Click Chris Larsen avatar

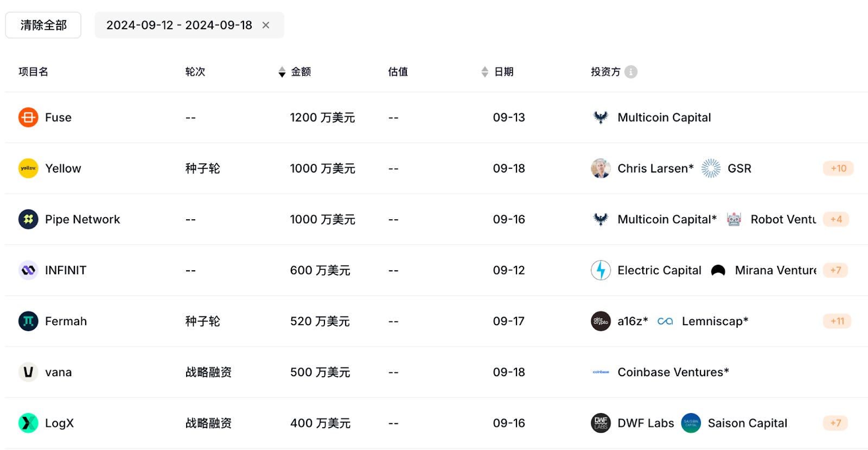tap(601, 168)
